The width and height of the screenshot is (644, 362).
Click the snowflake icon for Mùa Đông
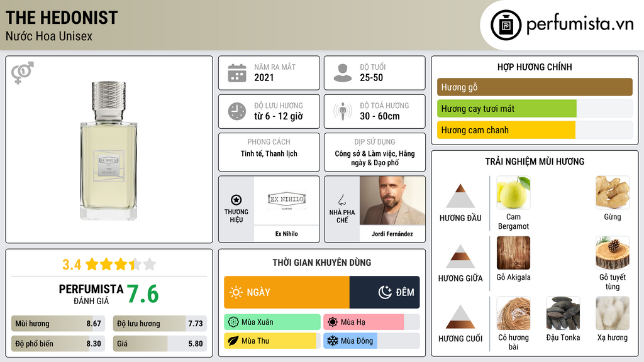click(333, 341)
